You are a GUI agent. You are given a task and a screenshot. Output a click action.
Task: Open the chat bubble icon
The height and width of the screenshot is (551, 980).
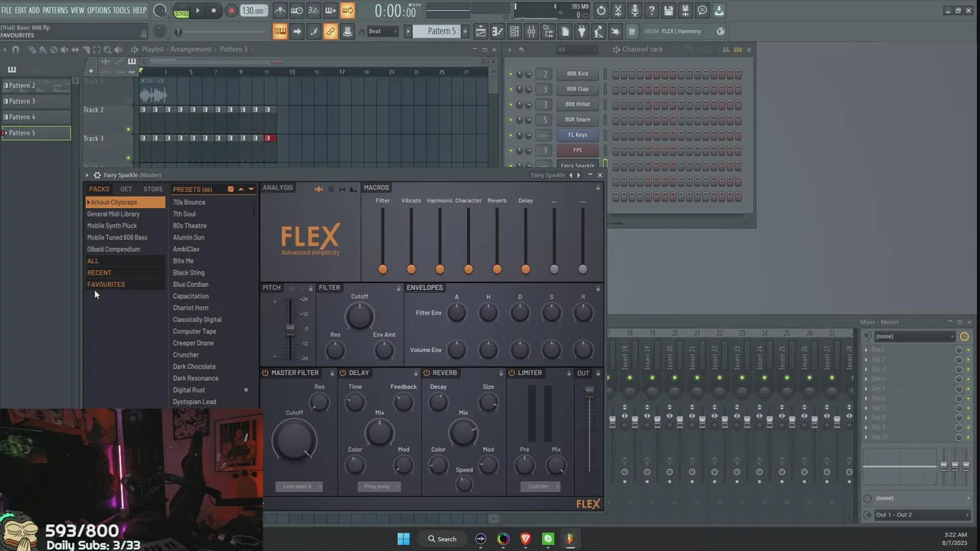pos(702,11)
